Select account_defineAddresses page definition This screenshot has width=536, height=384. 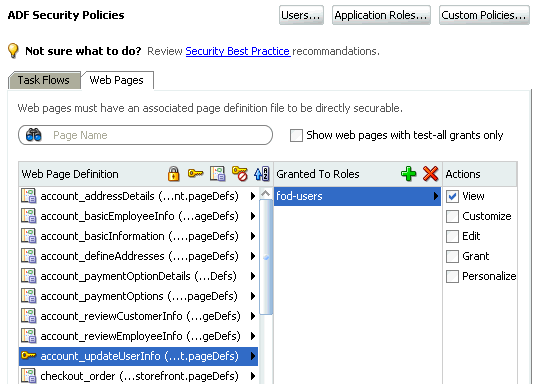138,256
